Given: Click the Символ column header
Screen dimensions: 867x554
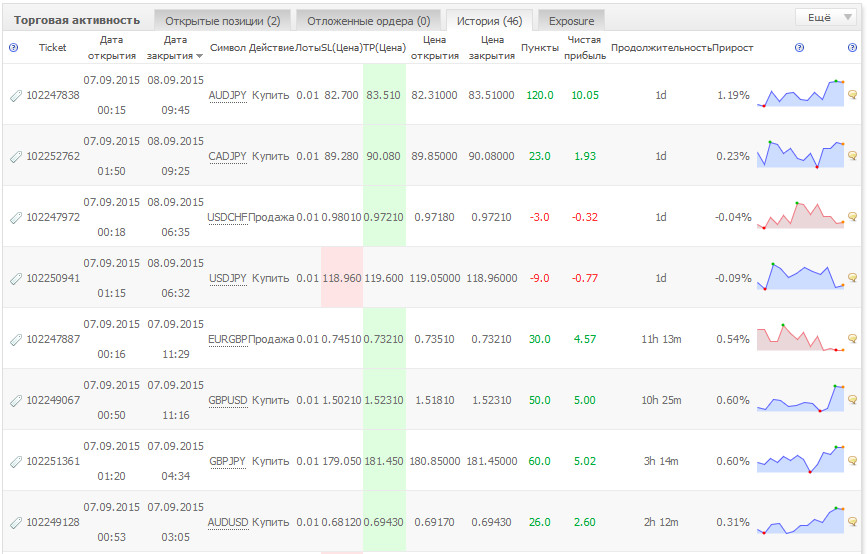Looking at the screenshot, I should [x=227, y=48].
